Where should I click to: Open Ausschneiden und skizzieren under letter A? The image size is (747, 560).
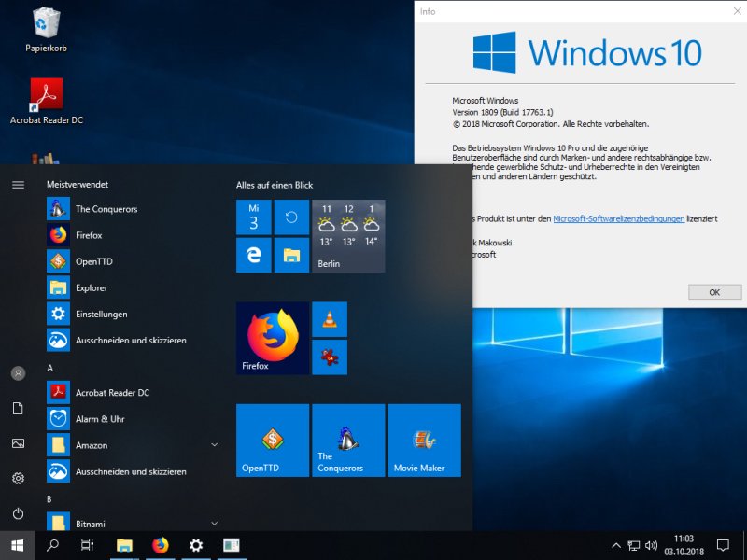pos(133,471)
